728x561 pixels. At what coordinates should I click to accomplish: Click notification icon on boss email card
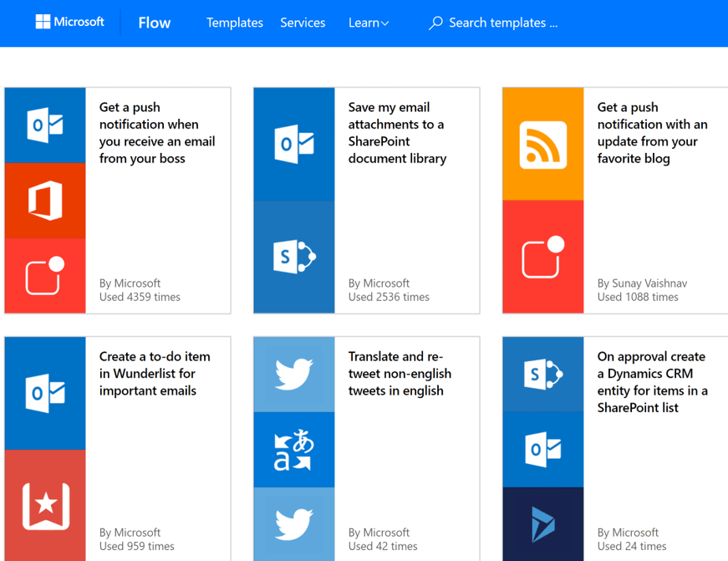(x=45, y=275)
